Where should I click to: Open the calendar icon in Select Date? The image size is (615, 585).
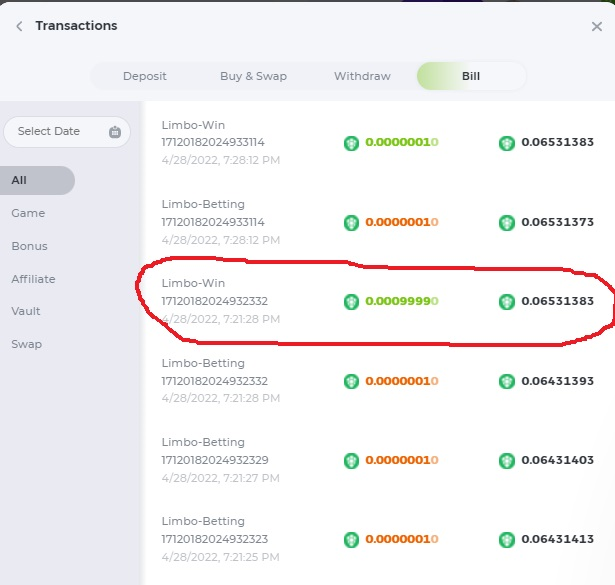click(115, 132)
